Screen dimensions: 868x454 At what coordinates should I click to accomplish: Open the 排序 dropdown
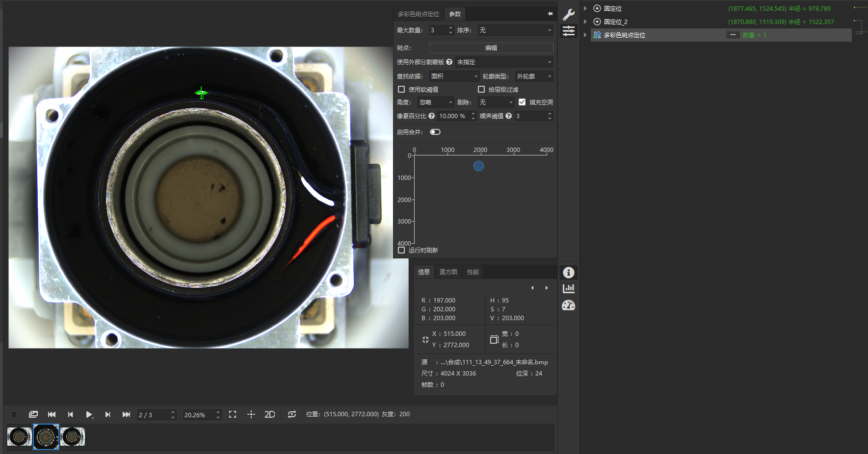point(515,30)
